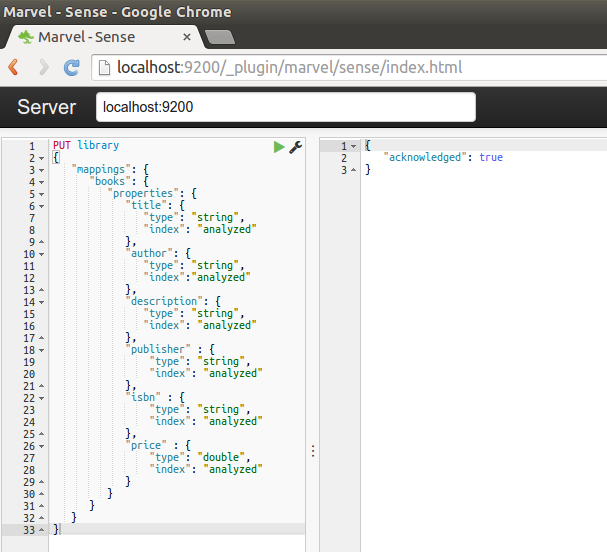Click the "books" key
Image resolution: width=607 pixels, height=552 pixels.
coord(110,182)
